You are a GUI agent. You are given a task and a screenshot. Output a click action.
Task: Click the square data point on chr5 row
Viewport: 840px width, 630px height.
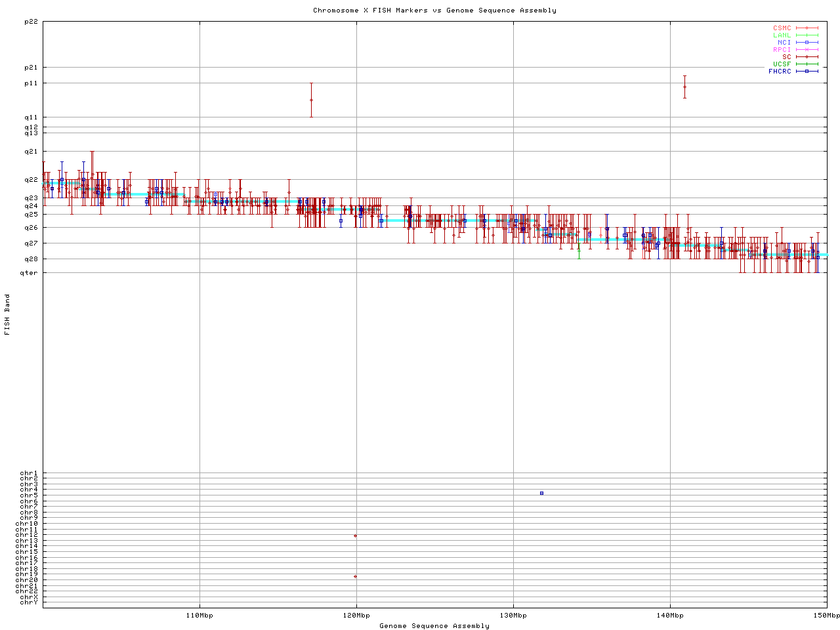pyautogui.click(x=541, y=493)
